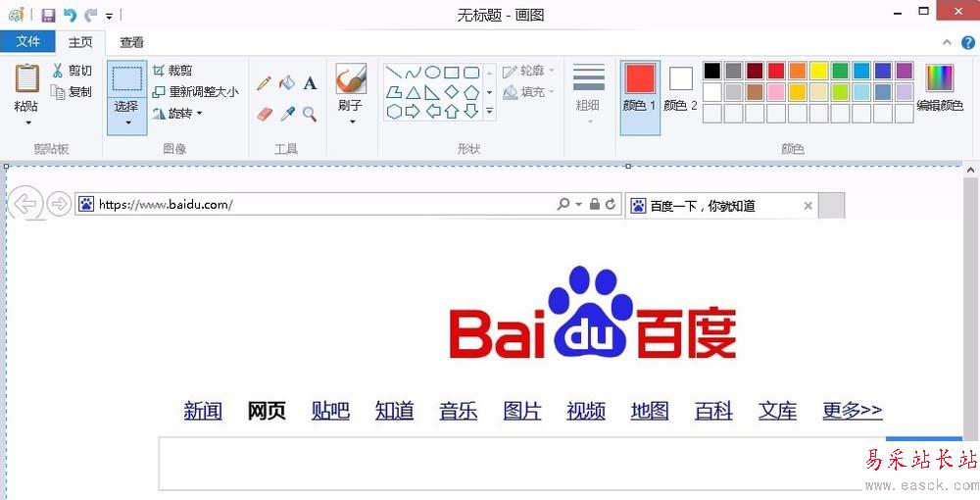The width and height of the screenshot is (980, 500).
Task: Open the 文件 file menu
Action: (x=27, y=42)
